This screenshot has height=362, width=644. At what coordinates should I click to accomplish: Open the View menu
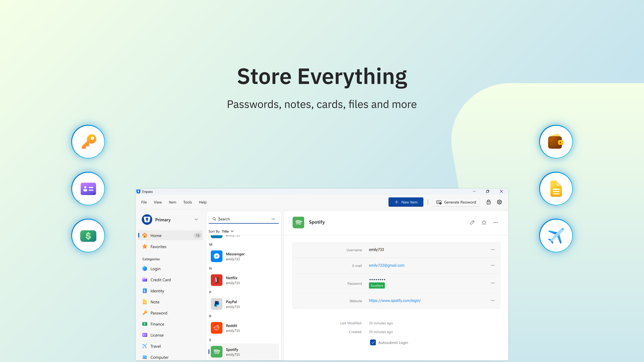pyautogui.click(x=158, y=202)
